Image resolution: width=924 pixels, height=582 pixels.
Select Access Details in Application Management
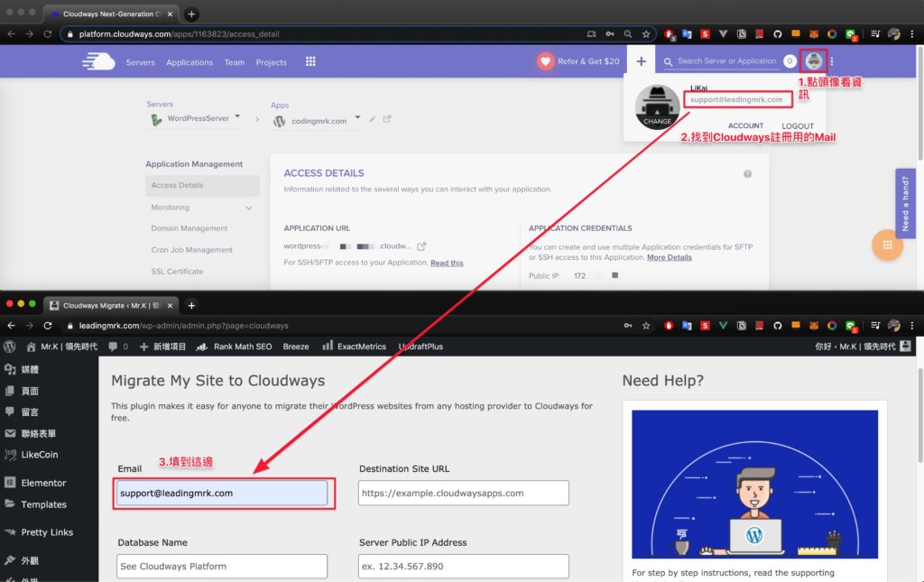pyautogui.click(x=202, y=185)
